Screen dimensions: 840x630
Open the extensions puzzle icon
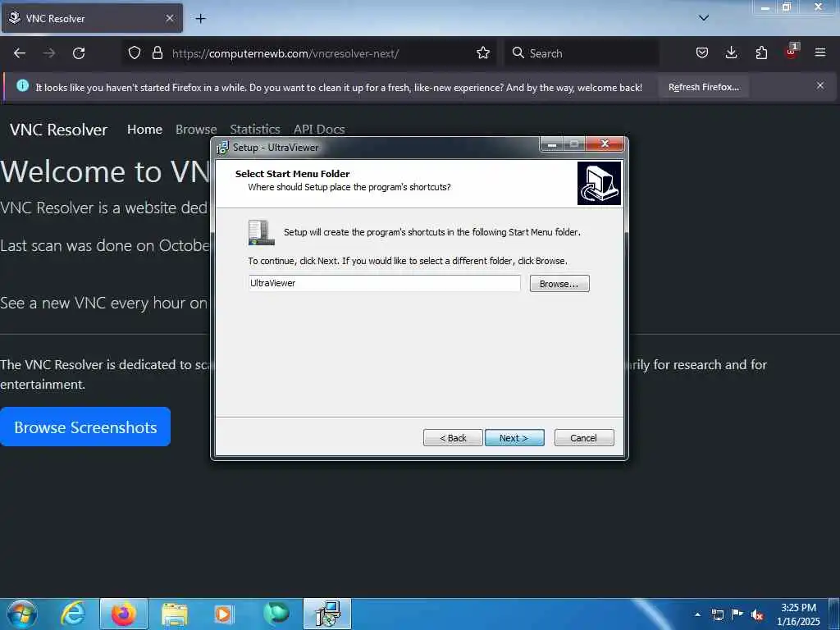[761, 52]
